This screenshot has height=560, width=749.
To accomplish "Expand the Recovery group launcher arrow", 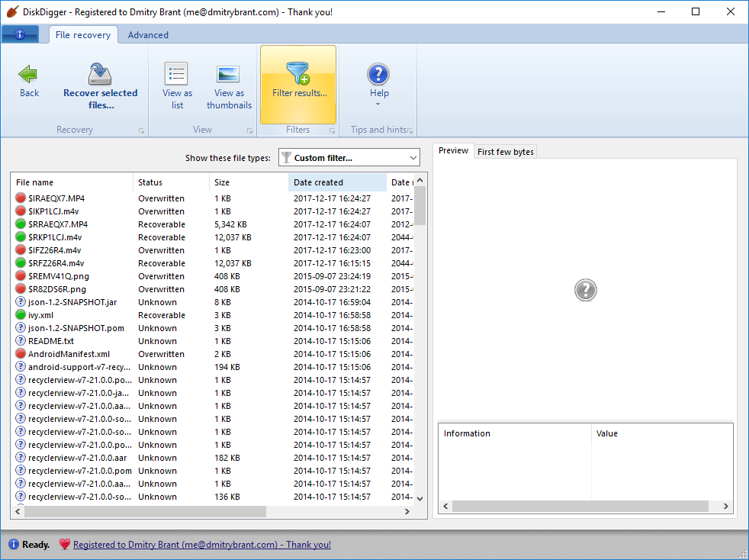I will click(x=141, y=131).
